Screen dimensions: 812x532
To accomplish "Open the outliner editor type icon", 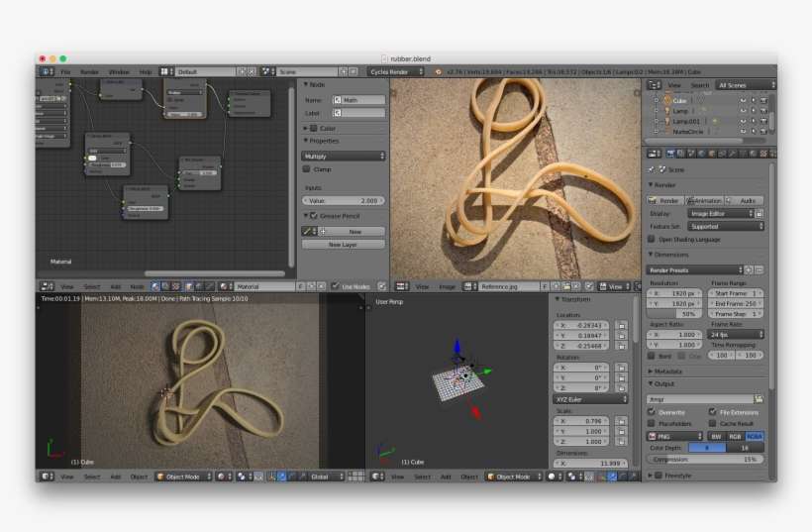I will 654,85.
